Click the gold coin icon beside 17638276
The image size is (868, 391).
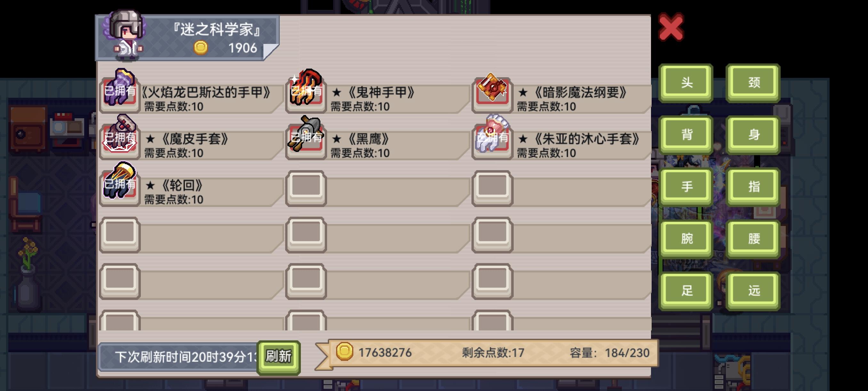pyautogui.click(x=344, y=352)
